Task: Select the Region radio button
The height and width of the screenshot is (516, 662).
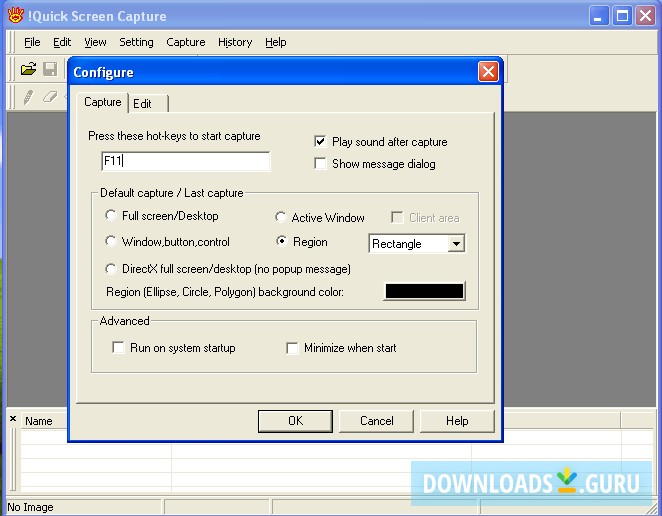Action: coord(282,242)
